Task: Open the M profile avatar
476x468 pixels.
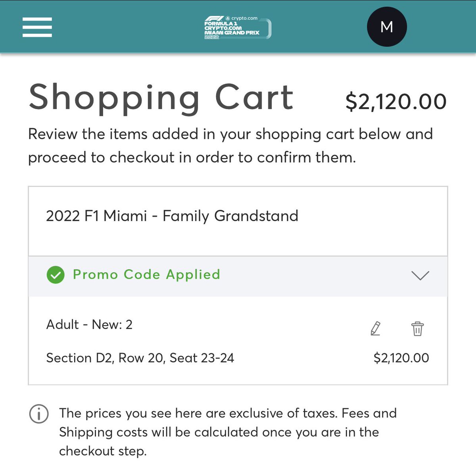Action: 387,27
